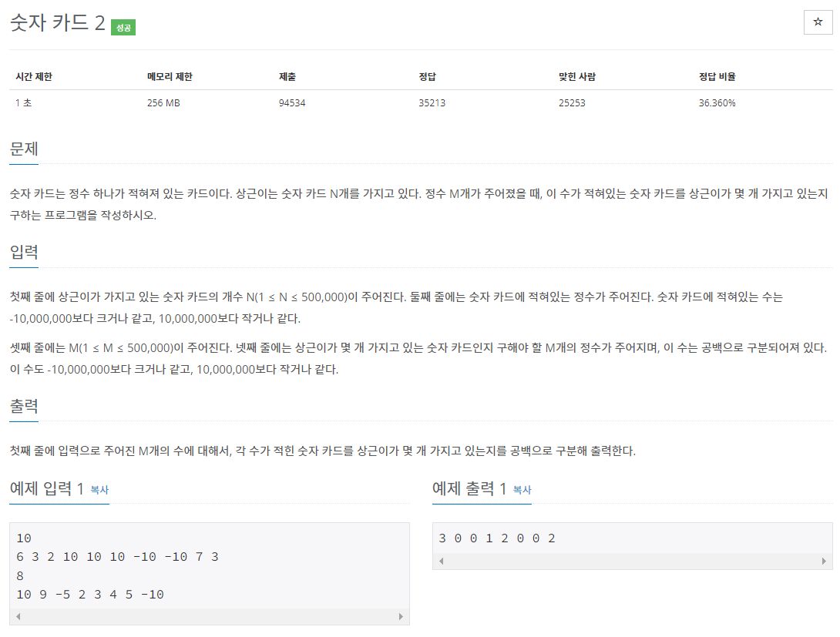The image size is (840, 637).
Task: Click the 정답 비율 column header
Action: [717, 76]
